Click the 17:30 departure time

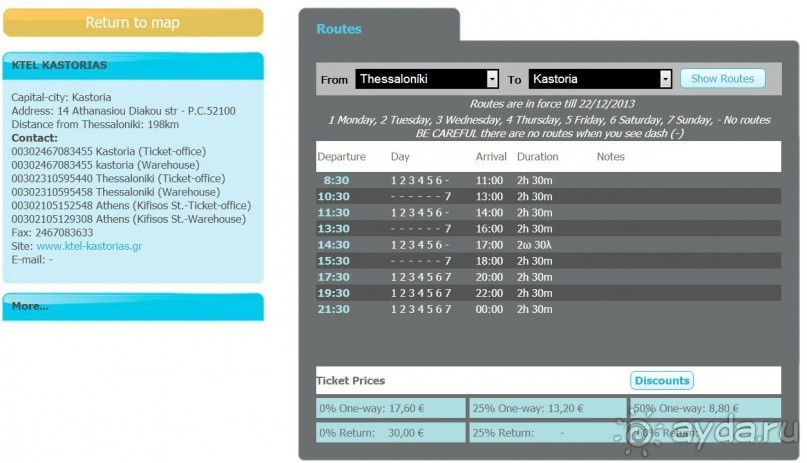[x=333, y=277]
